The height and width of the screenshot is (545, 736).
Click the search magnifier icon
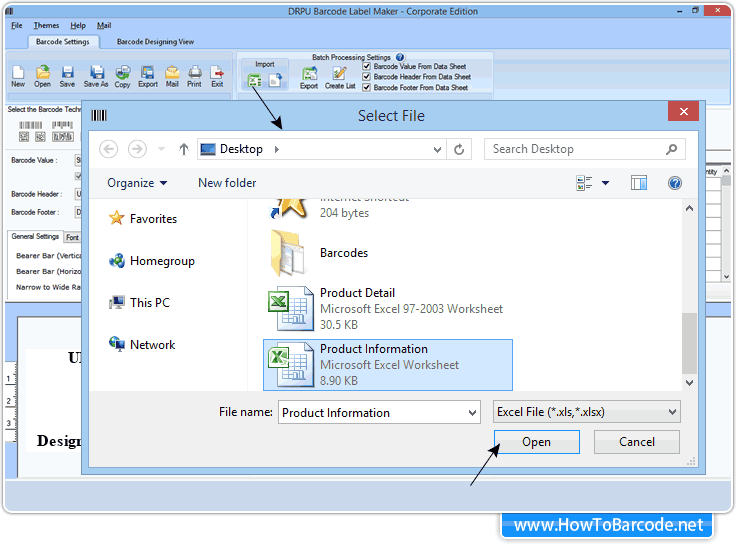[672, 149]
